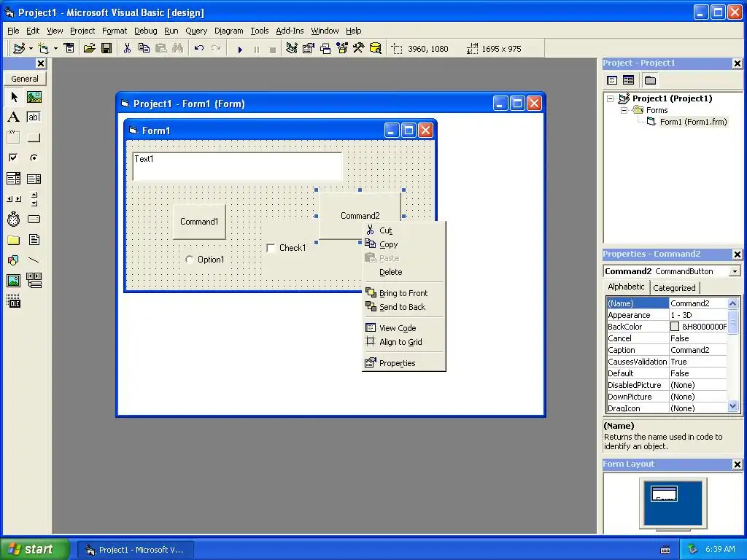
Task: Start the program with the Run arrow
Action: click(x=240, y=49)
